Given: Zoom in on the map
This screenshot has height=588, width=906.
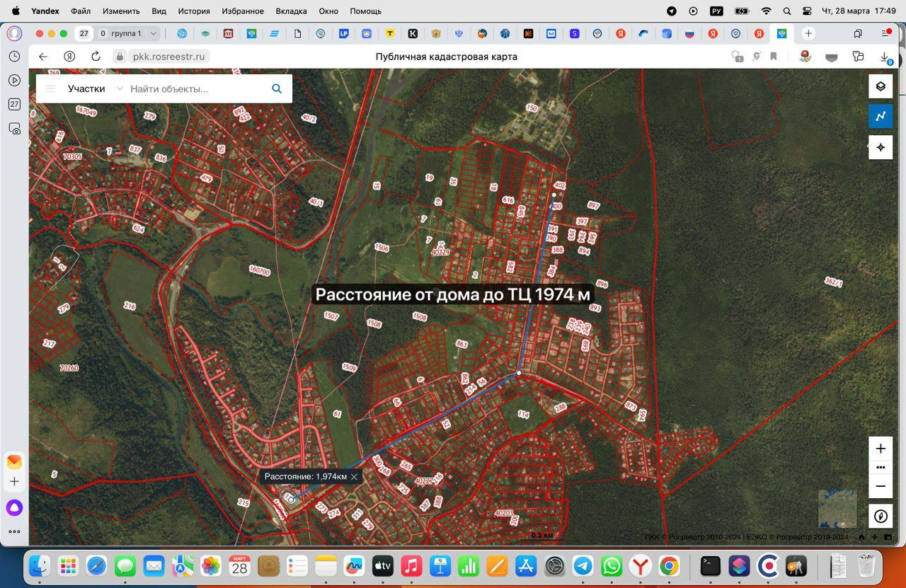Looking at the screenshot, I should pyautogui.click(x=881, y=449).
